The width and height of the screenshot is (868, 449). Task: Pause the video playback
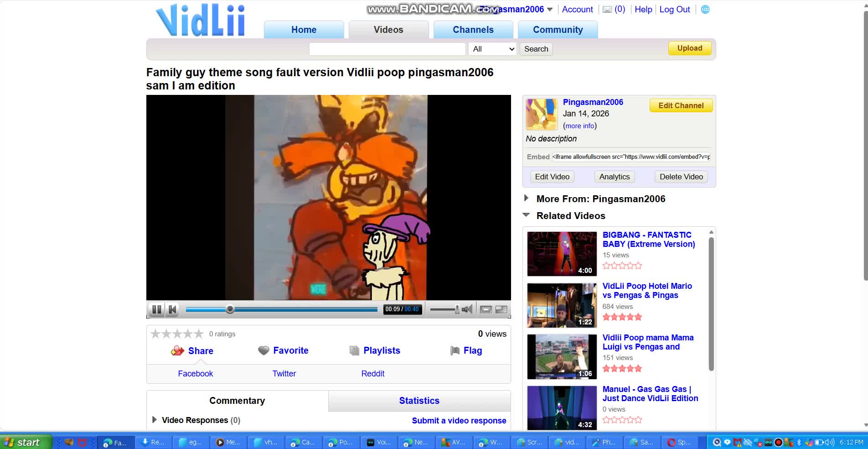157,309
